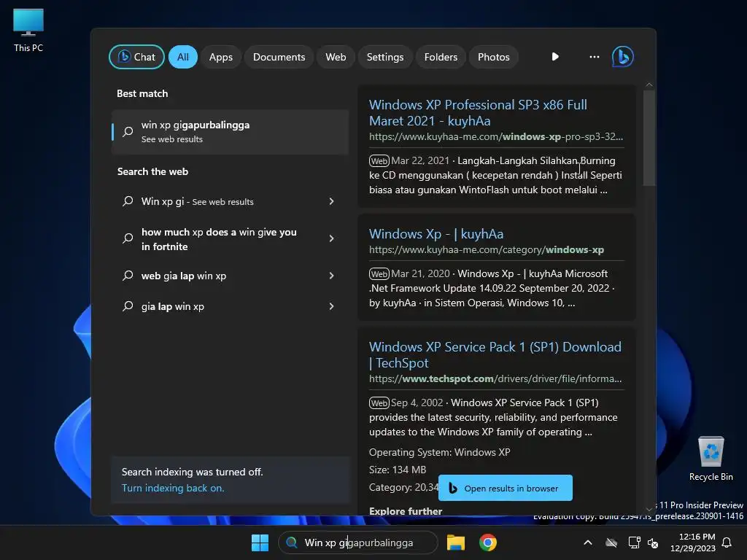Open the Windows Start button
Viewport: 747px width, 560px height.
point(260,542)
